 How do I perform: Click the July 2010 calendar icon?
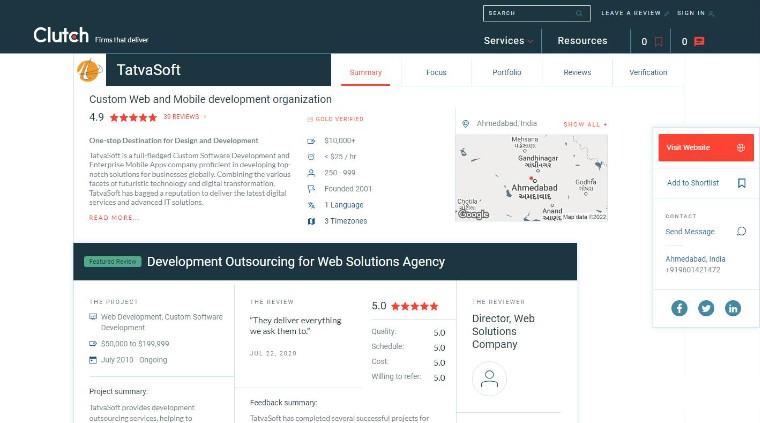coord(93,360)
